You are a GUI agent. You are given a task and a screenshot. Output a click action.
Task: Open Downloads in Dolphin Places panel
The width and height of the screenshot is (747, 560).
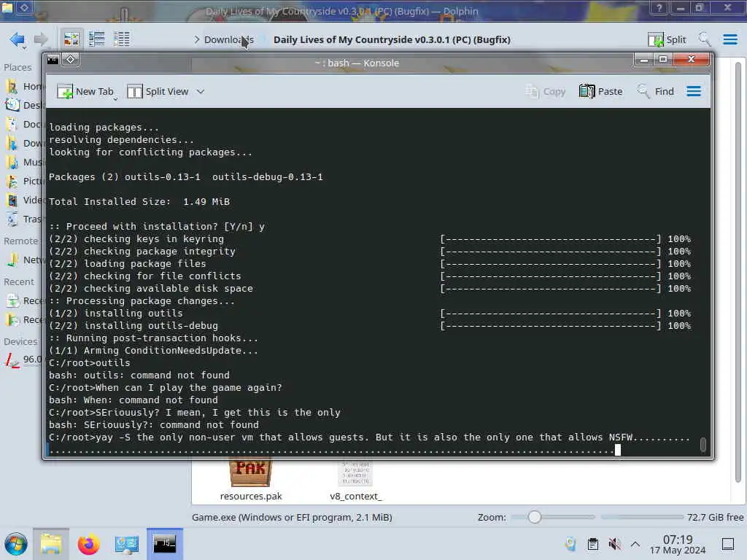click(24, 144)
